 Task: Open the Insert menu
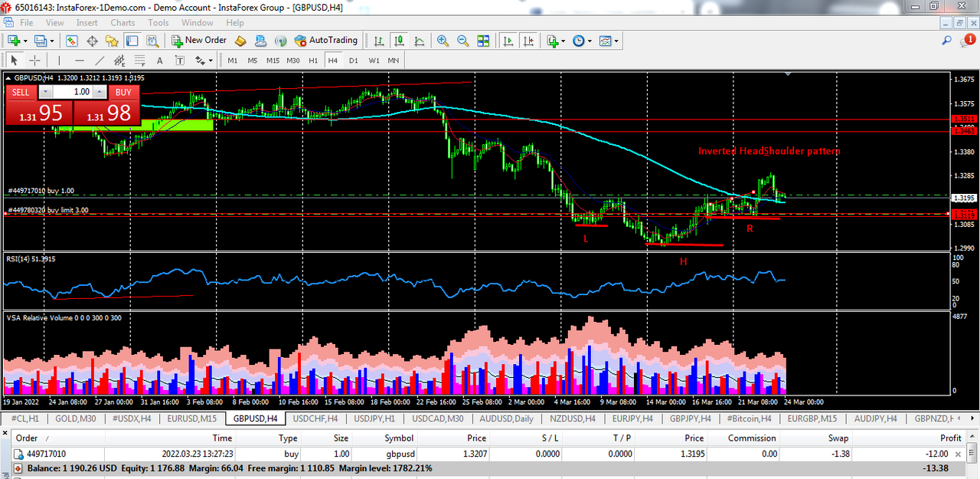tap(87, 23)
